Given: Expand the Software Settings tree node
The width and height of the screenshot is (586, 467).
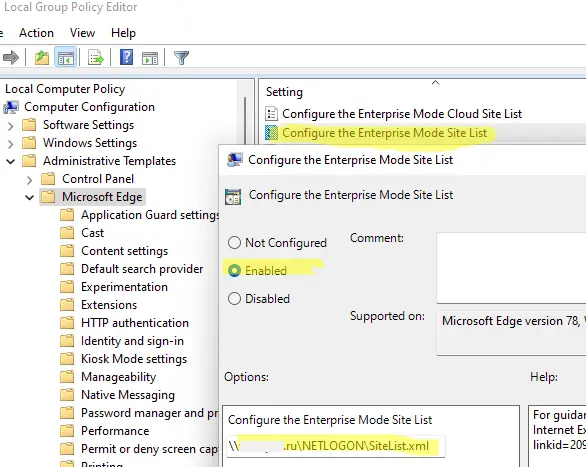Looking at the screenshot, I should click(x=10, y=126).
